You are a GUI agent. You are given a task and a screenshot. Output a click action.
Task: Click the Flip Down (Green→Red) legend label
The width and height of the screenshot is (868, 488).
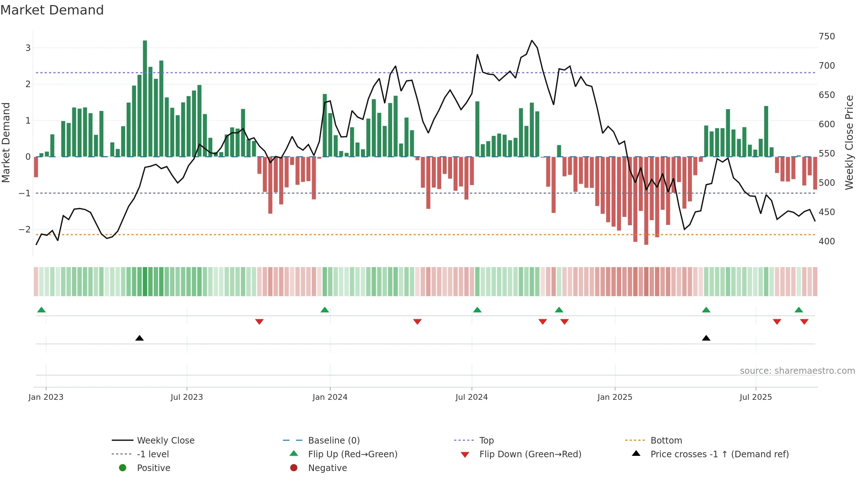tap(530, 454)
